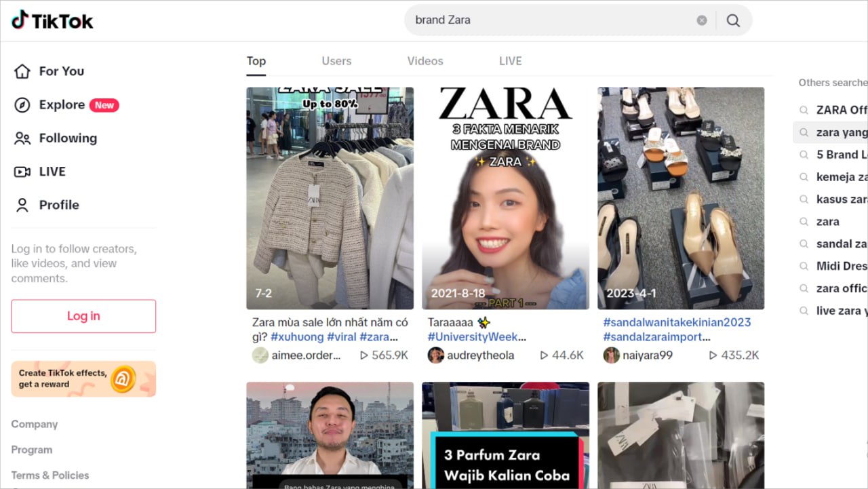Click the 'Taraaaaa' video caption
Viewport: 868px width, 489px height.
coord(452,322)
